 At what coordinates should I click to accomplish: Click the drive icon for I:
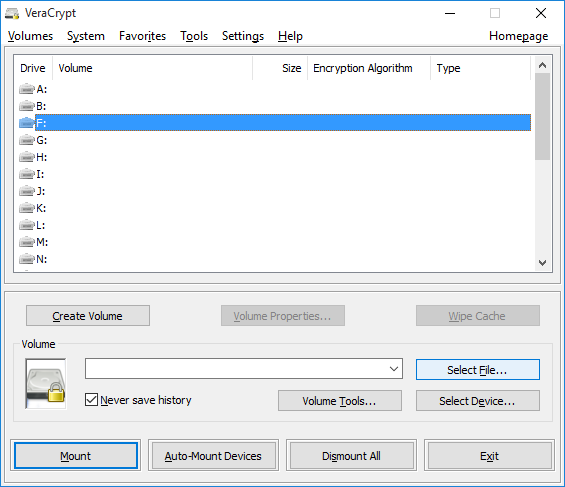click(x=27, y=174)
